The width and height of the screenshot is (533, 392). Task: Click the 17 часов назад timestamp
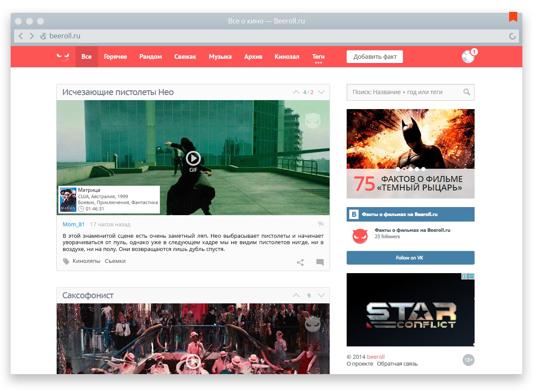110,224
